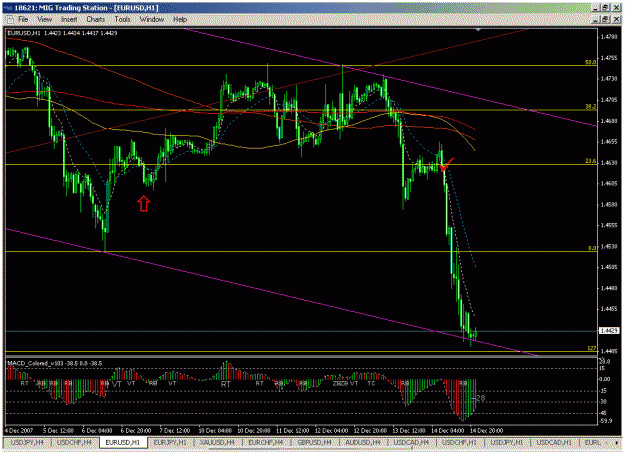Click the 14 Dec 20:00 time axis label
This screenshot has height=452, width=625.
(486, 430)
